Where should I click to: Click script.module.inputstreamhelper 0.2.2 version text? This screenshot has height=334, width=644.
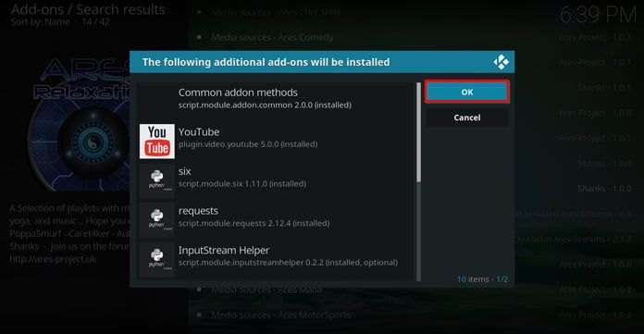(288, 263)
